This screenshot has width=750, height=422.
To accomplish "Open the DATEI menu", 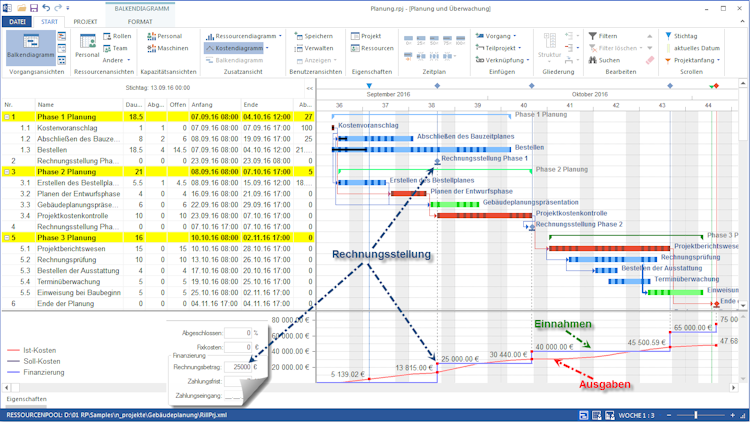I will point(17,22).
